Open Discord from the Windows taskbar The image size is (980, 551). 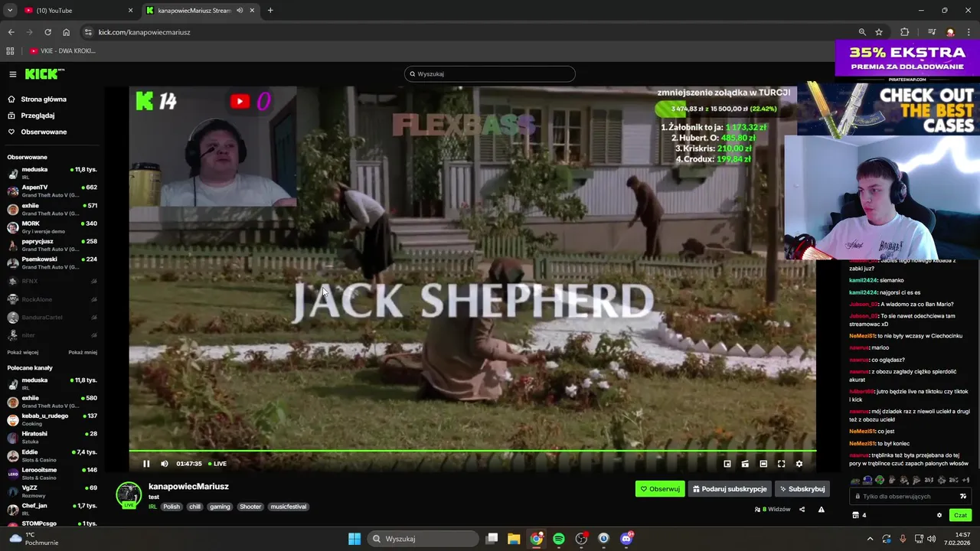(626, 539)
